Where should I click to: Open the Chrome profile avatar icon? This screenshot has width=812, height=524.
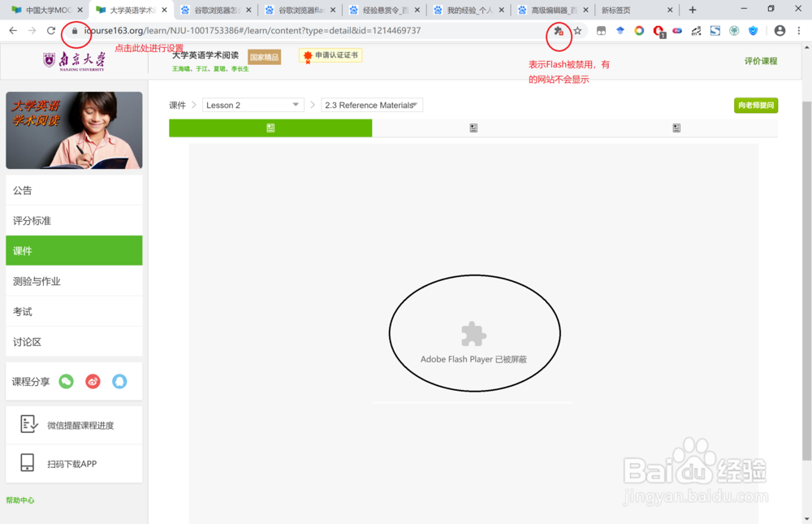coord(780,31)
